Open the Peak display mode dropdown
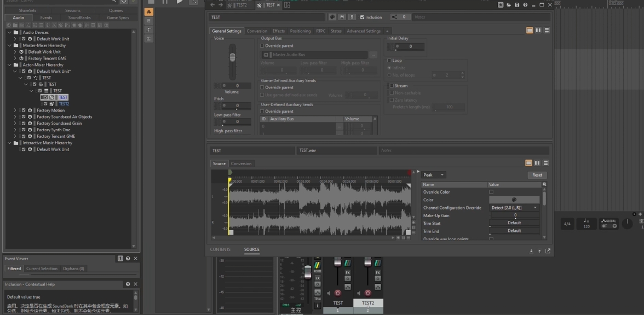This screenshot has width=644, height=315. 434,175
